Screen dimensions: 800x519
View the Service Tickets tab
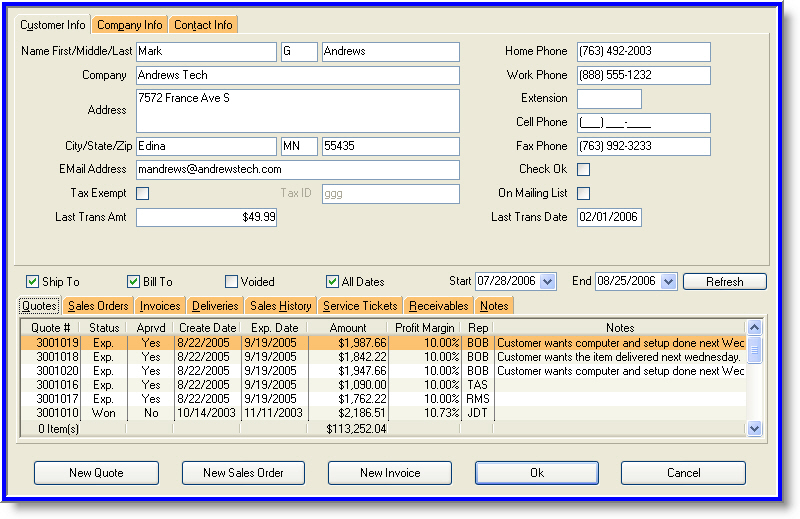pos(361,306)
